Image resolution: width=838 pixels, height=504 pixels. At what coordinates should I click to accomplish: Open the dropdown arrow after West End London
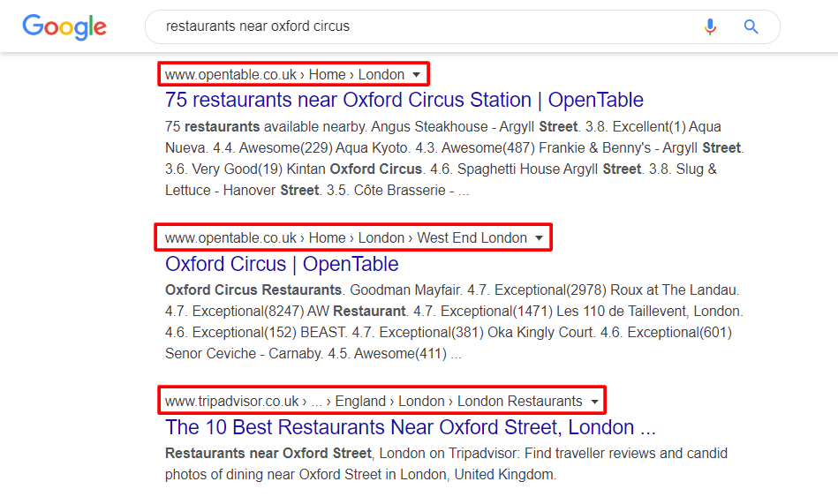(540, 237)
